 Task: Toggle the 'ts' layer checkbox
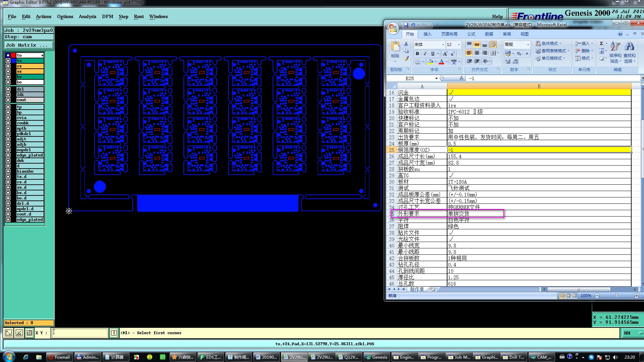click(x=8, y=61)
